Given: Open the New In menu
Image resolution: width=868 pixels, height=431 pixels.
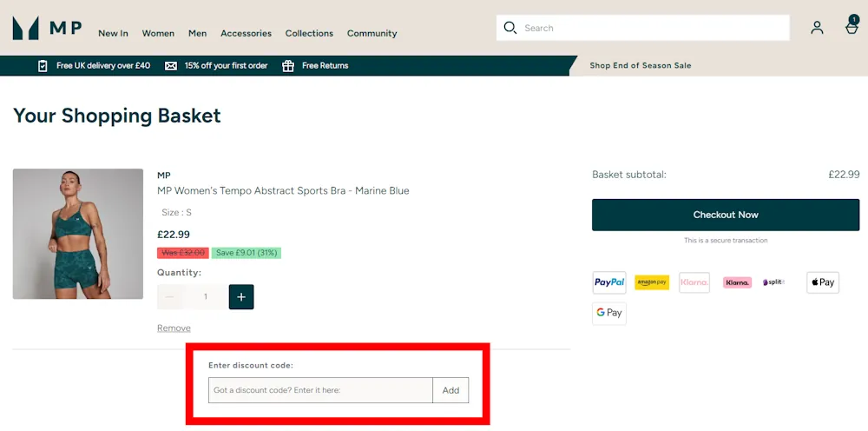Looking at the screenshot, I should [x=114, y=33].
